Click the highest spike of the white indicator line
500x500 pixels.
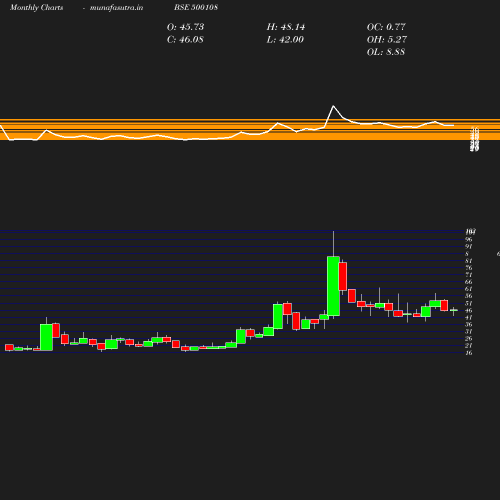pyautogui.click(x=333, y=106)
